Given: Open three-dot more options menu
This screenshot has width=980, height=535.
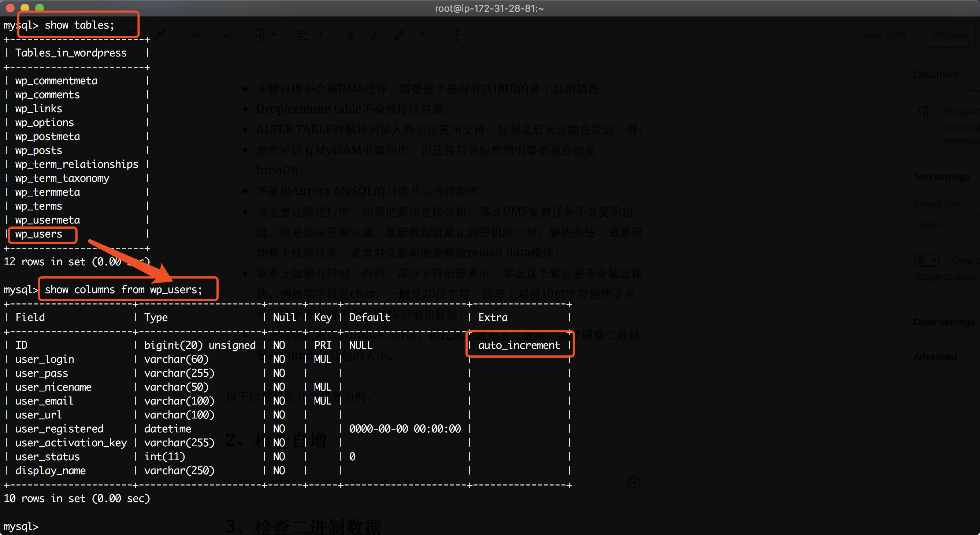Looking at the screenshot, I should pos(457,36).
